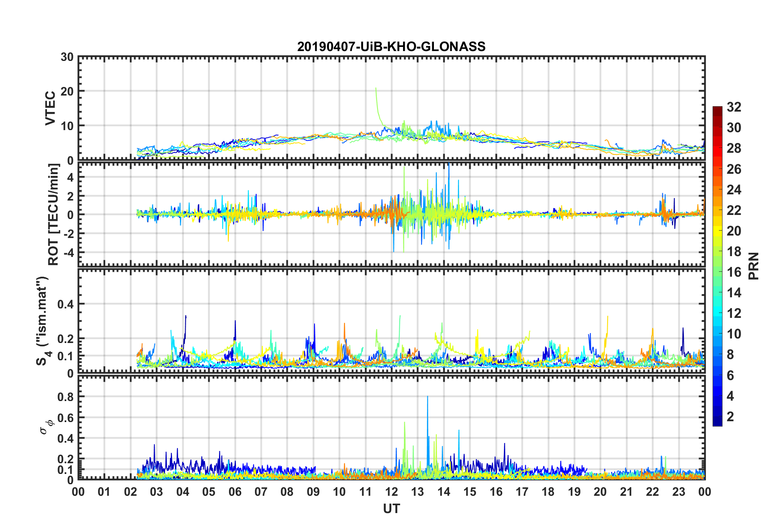Image resolution: width=783 pixels, height=532 pixels.
Task: Click the S4 ("ism.mat") axis label
Action: point(43,321)
